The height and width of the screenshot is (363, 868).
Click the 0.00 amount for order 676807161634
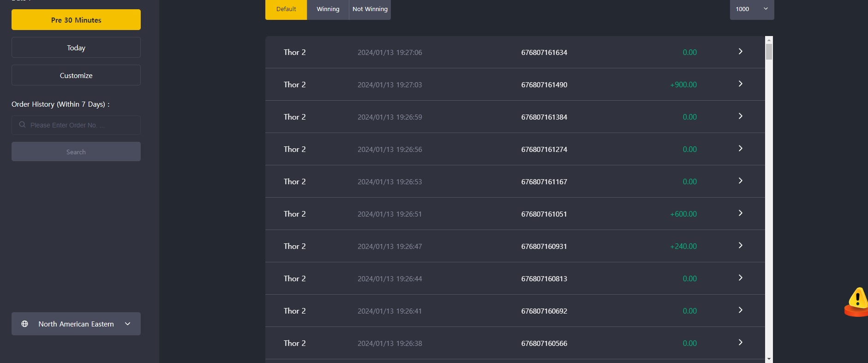point(690,53)
